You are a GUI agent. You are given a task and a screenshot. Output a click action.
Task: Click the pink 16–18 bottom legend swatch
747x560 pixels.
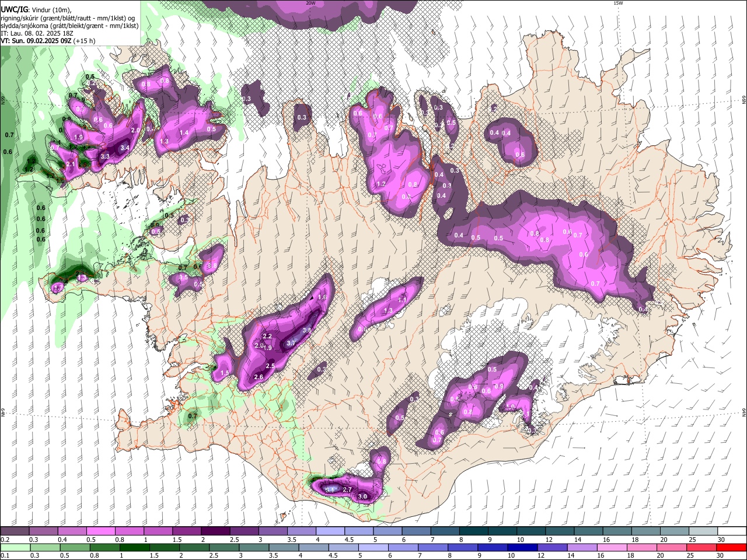coord(613,547)
